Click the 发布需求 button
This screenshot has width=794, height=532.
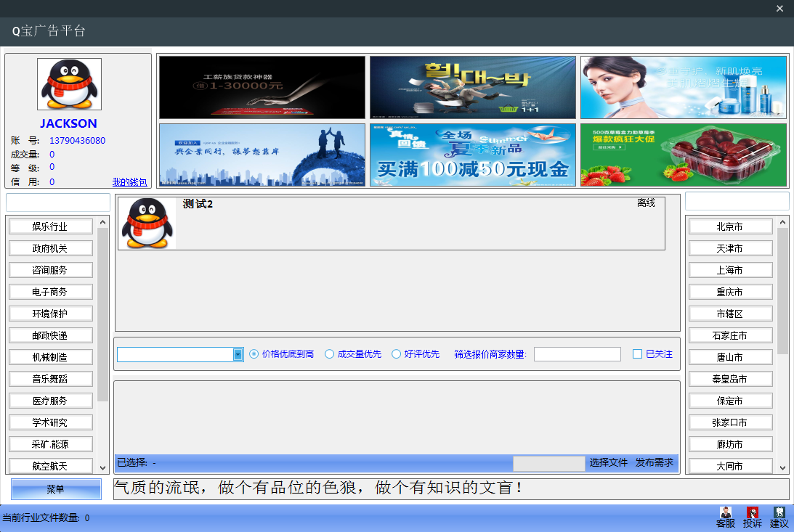click(655, 462)
